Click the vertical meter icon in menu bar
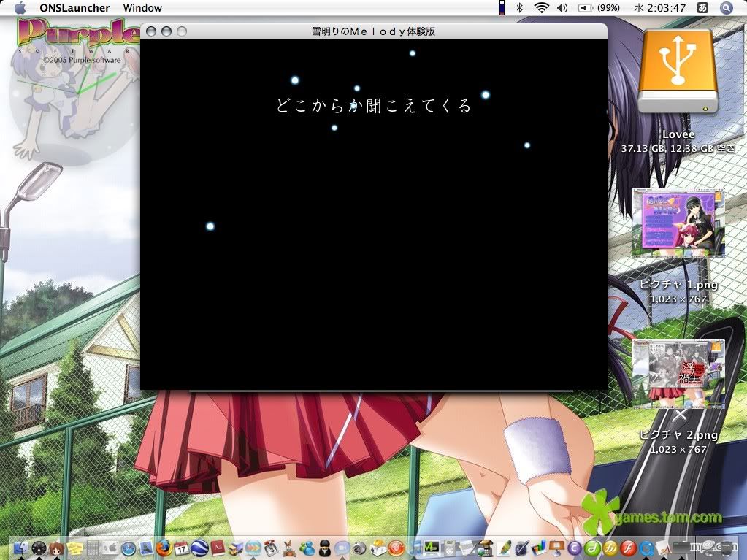Image resolution: width=747 pixels, height=560 pixels. pos(502,7)
